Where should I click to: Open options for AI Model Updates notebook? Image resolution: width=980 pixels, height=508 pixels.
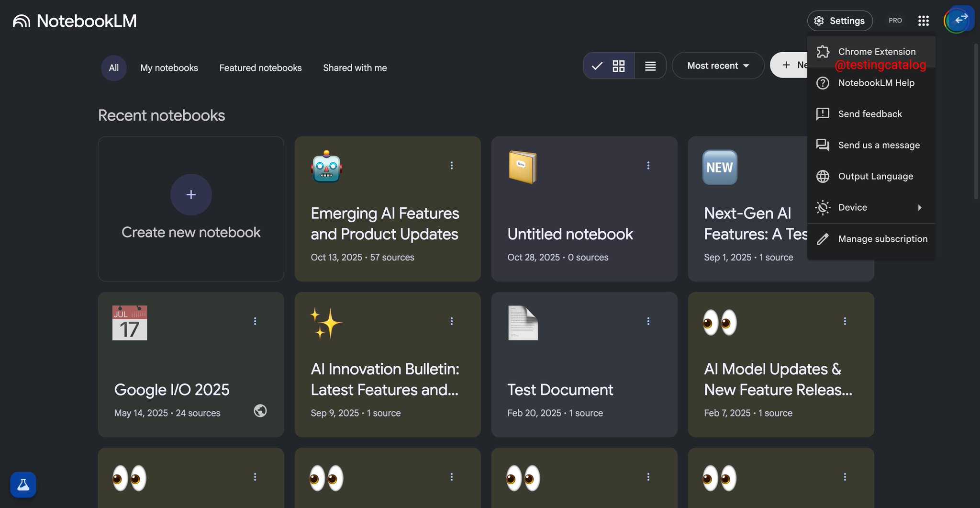click(845, 321)
